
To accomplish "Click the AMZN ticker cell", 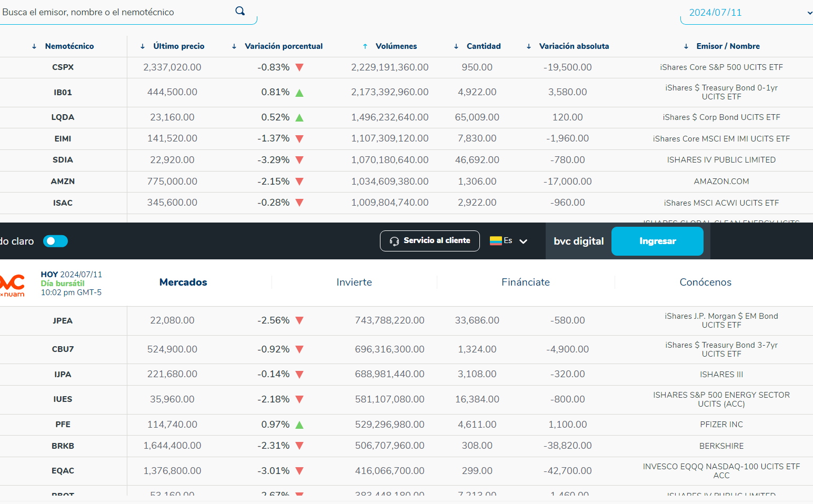I will (63, 182).
